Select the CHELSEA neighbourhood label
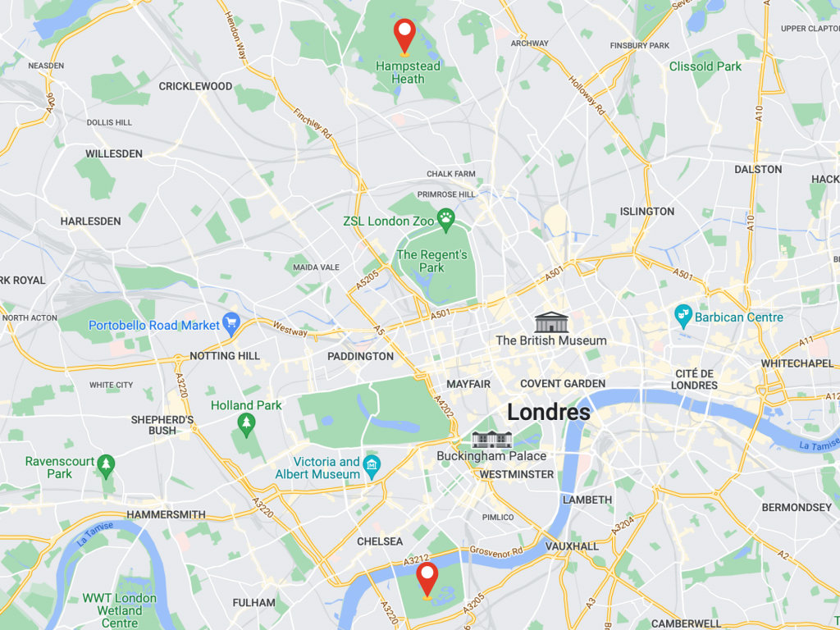840x630 pixels. click(x=380, y=541)
